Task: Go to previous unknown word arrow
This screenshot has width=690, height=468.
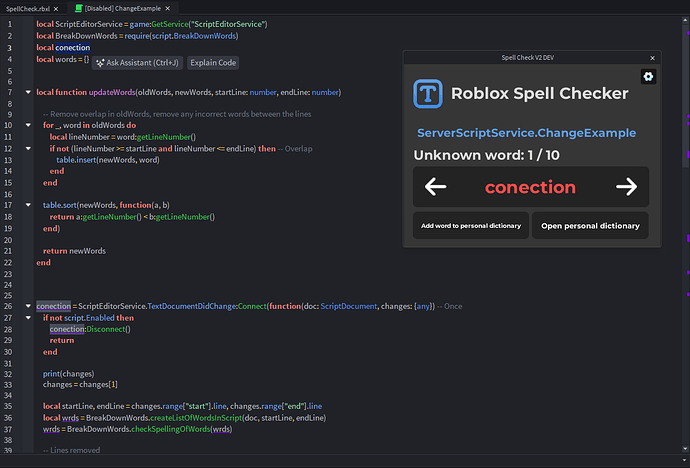Action: [435, 187]
